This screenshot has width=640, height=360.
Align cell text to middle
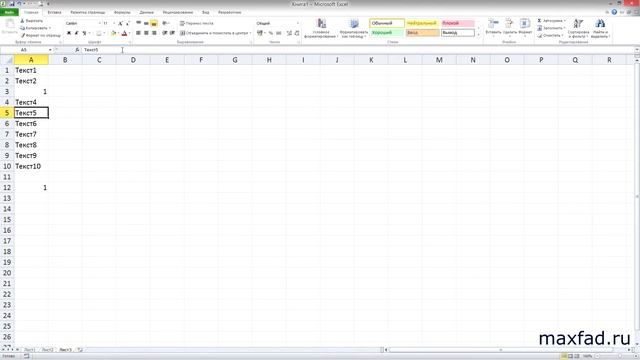click(146, 23)
